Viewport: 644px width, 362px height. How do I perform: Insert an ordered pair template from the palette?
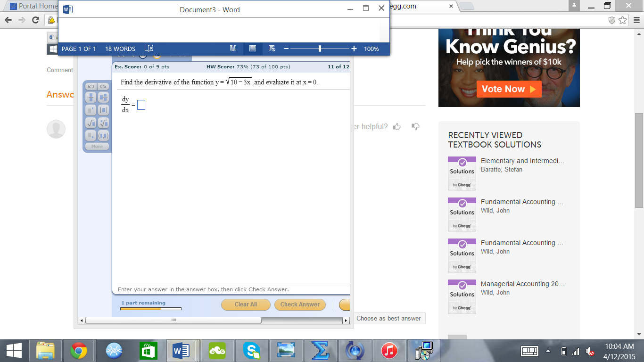tap(103, 136)
